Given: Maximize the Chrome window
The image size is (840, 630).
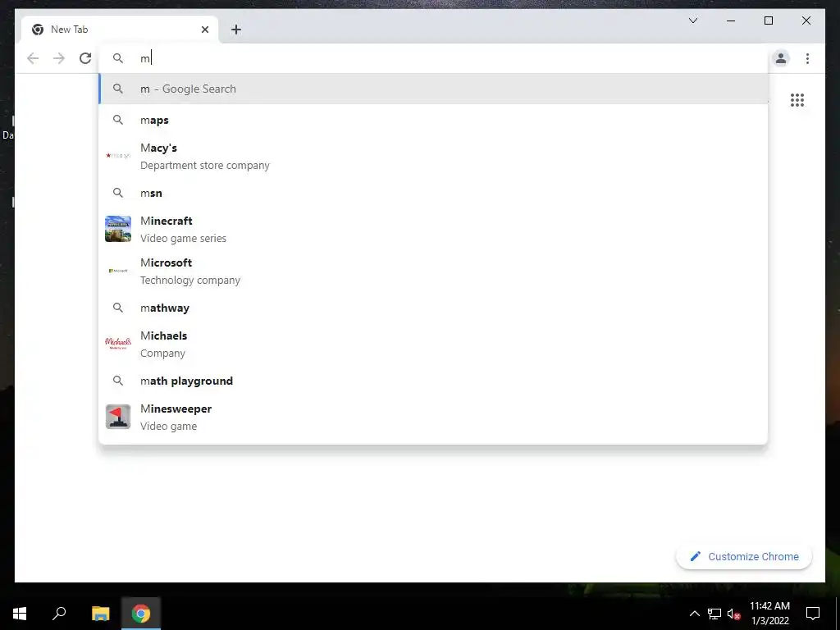Looking at the screenshot, I should pos(768,21).
